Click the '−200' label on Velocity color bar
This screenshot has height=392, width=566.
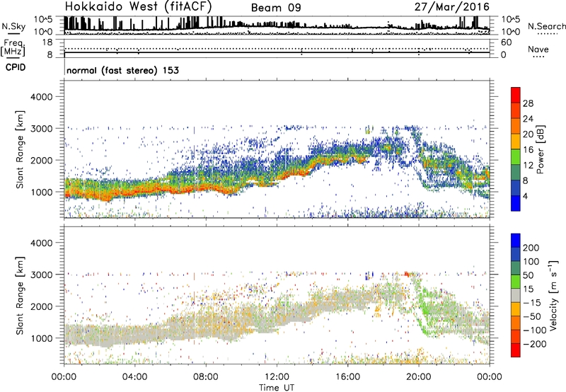coord(534,344)
